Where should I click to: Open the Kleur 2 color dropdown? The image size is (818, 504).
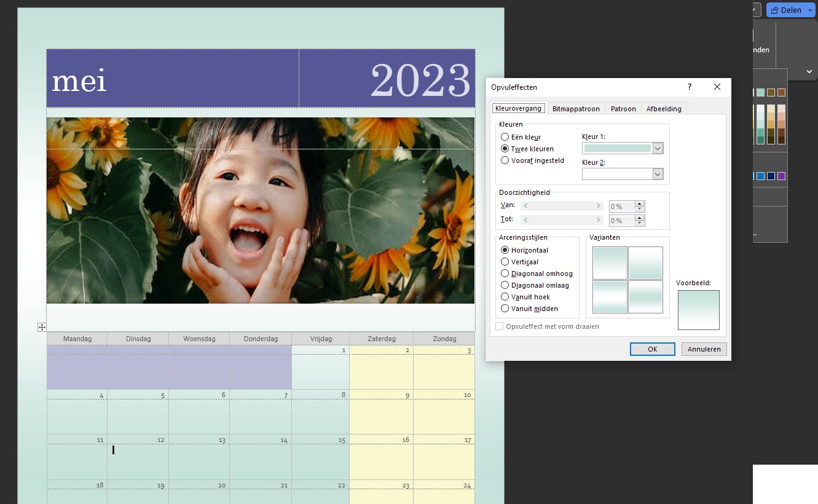pos(658,174)
